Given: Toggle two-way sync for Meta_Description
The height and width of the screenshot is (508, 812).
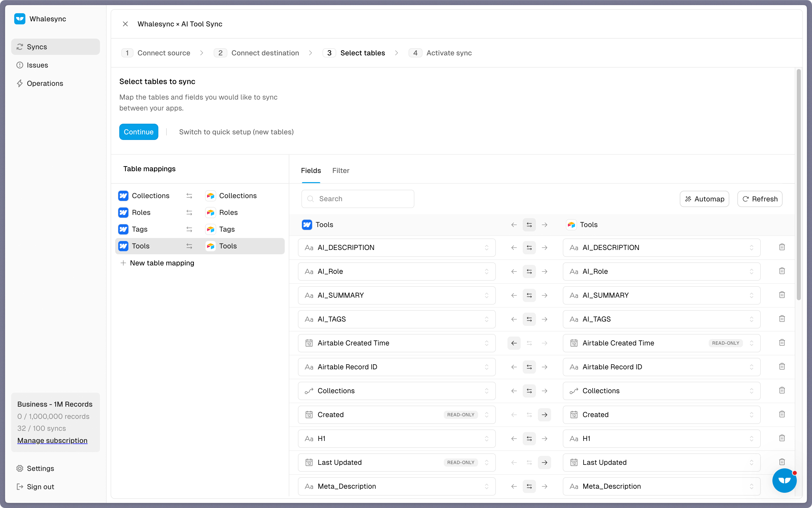Looking at the screenshot, I should (x=529, y=486).
